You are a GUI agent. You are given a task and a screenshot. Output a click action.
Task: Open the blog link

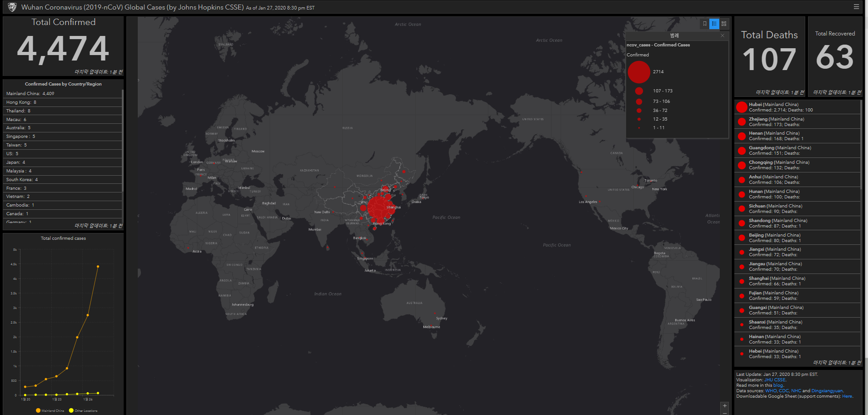[778, 385]
